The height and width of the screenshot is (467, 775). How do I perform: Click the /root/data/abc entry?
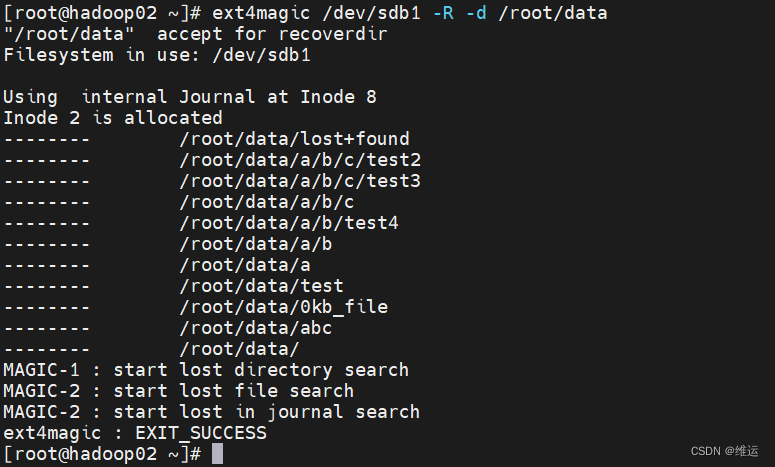tap(256, 328)
